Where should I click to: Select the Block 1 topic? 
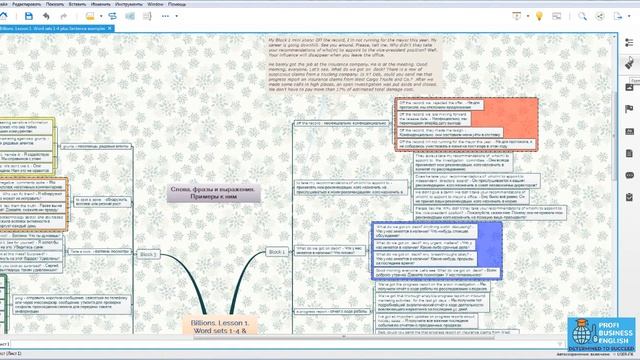[x=277, y=252]
